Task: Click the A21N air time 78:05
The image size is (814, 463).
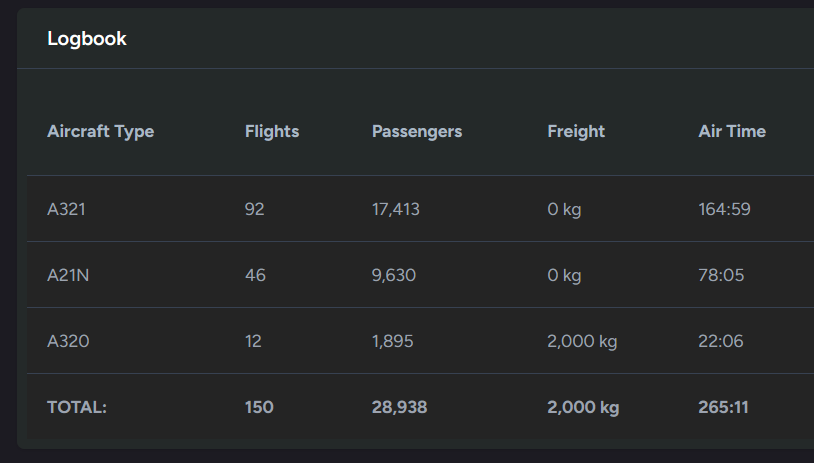Action: 721,275
